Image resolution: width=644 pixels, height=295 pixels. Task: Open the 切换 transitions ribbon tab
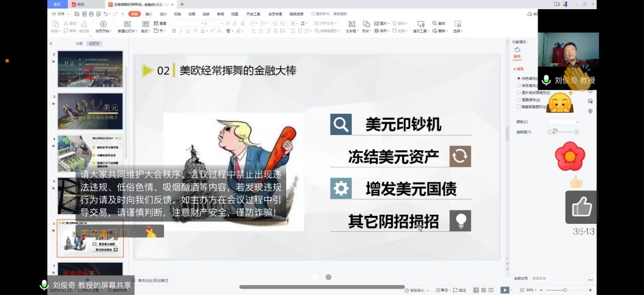177,14
